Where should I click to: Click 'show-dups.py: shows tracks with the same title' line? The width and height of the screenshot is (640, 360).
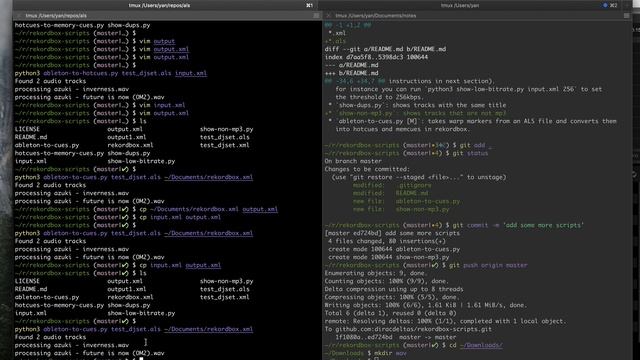tap(417, 105)
